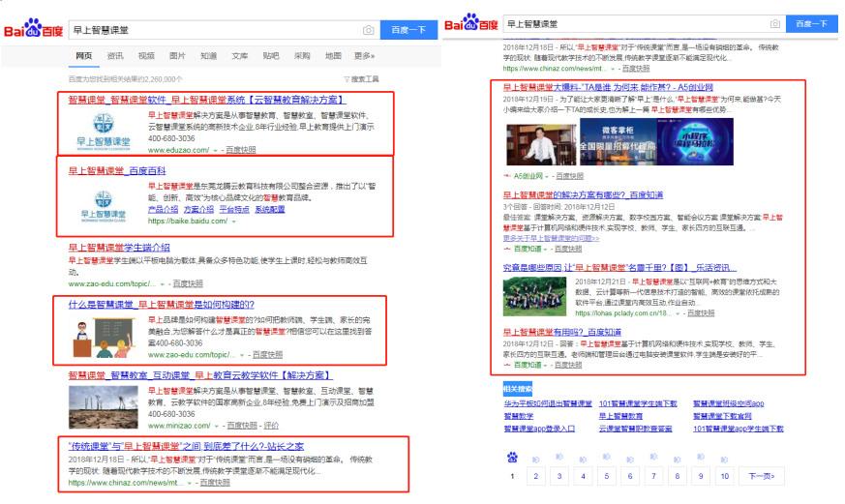Click the Baidu logo in the right window
Viewport: 845px width, 504px height.
click(471, 23)
